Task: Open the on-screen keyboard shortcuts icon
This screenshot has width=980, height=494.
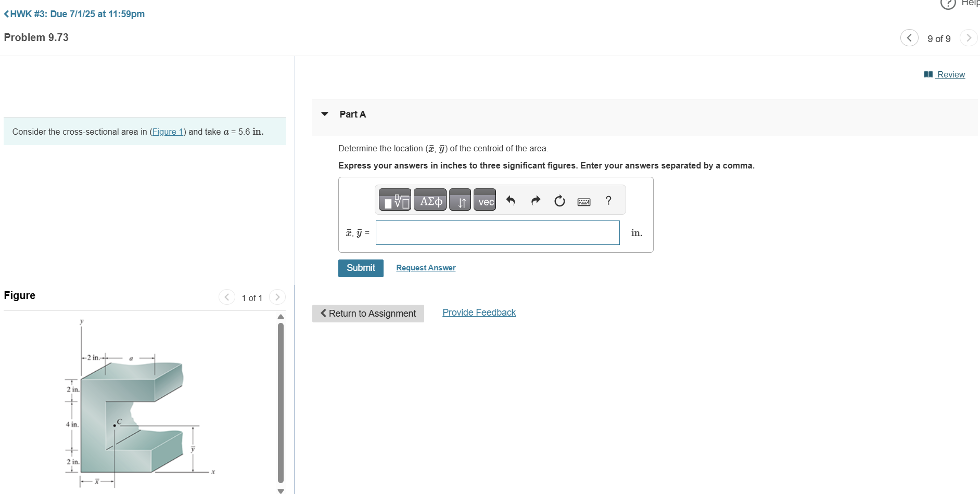Action: click(583, 201)
